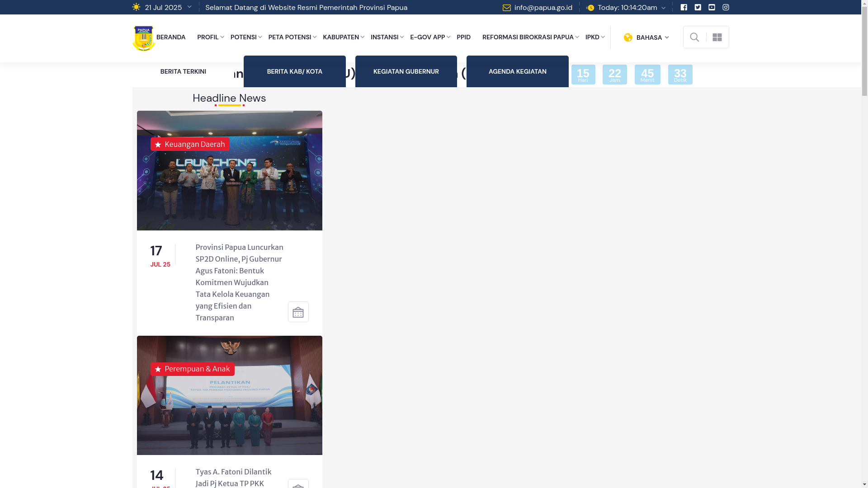
Task: Open the Instagram social icon
Action: click(x=726, y=7)
